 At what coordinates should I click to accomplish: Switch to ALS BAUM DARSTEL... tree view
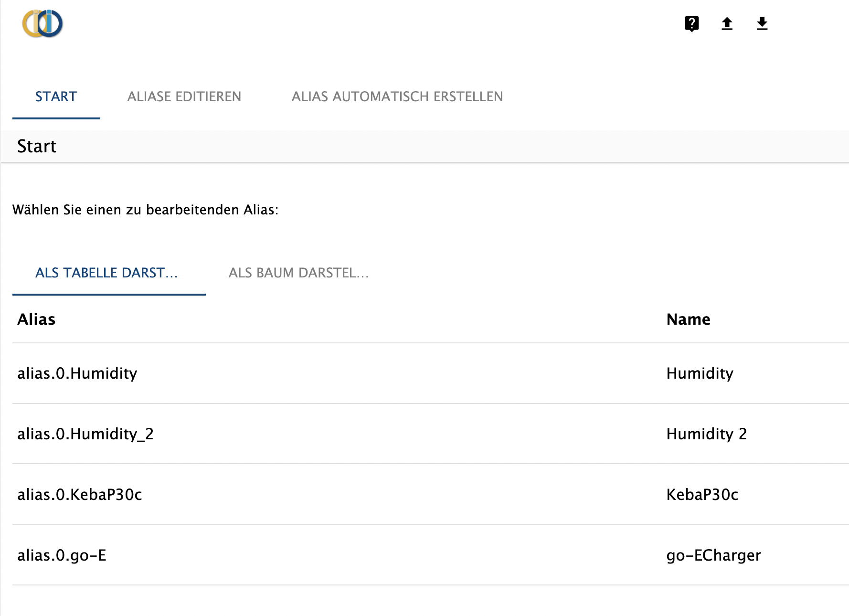298,273
